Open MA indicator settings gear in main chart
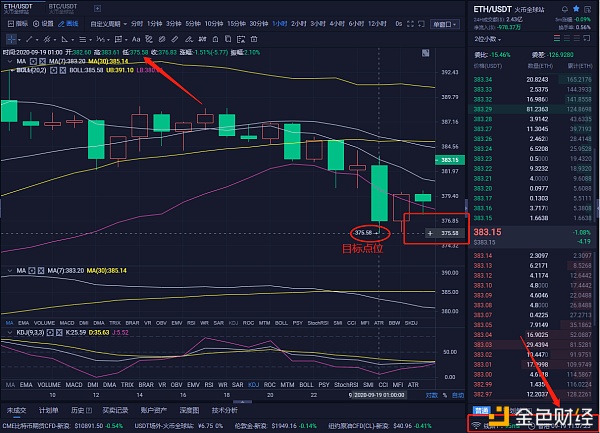This screenshot has width=600, height=433. (33, 61)
